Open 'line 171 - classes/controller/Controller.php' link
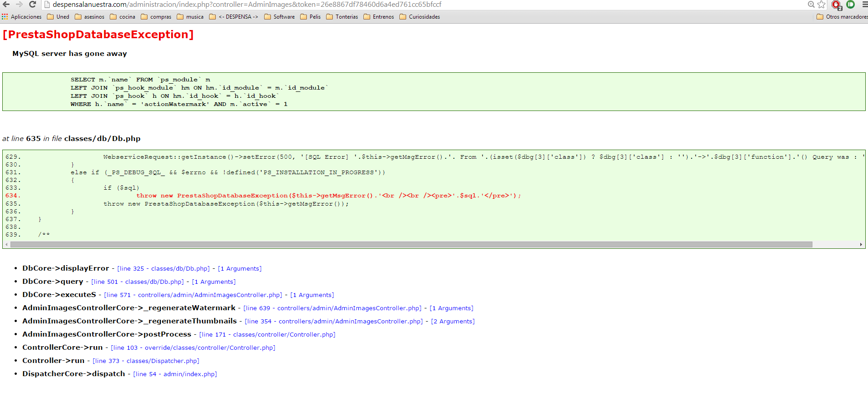Image resolution: width=868 pixels, height=408 pixels. (x=267, y=335)
